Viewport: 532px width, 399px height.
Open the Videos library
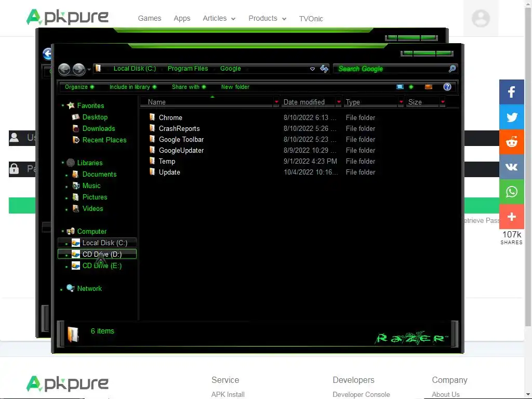tap(92, 209)
